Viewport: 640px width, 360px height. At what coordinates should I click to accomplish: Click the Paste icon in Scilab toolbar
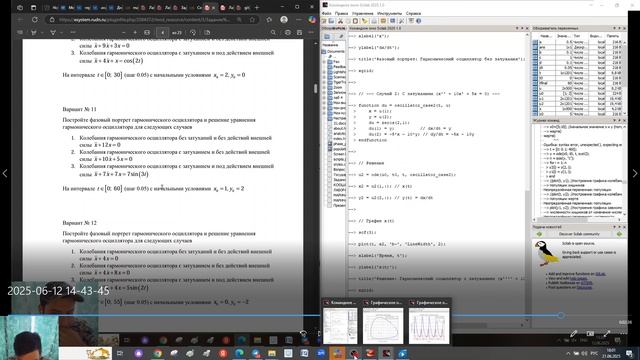tap(355, 21)
